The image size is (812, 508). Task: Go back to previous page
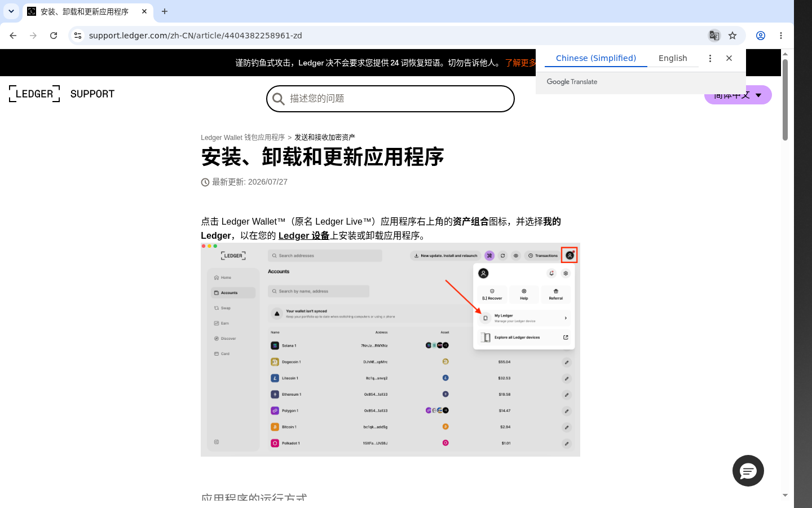pyautogui.click(x=13, y=36)
